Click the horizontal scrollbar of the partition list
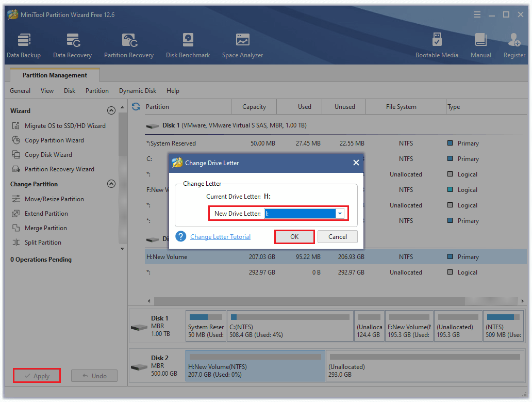This screenshot has width=532, height=402. point(309,301)
